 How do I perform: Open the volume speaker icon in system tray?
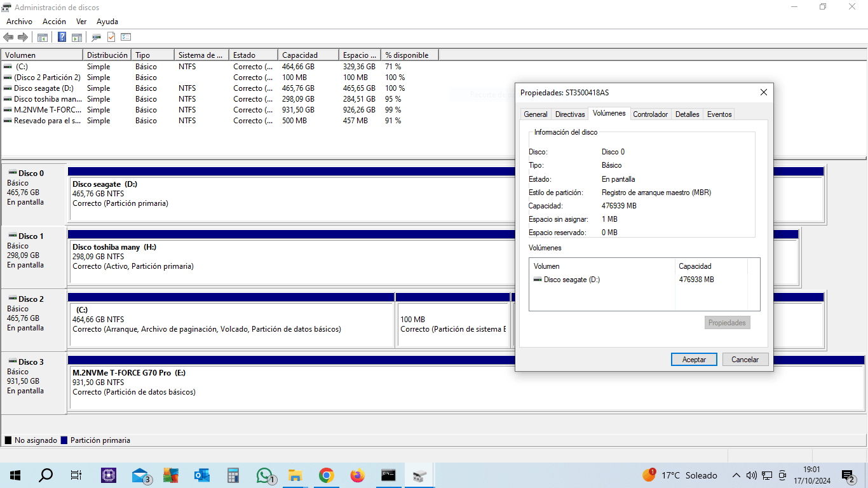[x=752, y=475]
